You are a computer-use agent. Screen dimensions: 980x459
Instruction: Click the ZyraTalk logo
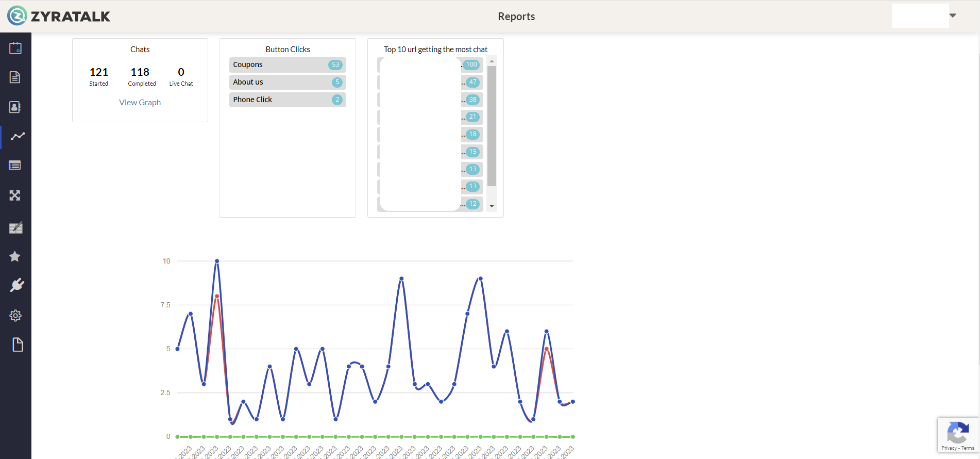click(59, 16)
